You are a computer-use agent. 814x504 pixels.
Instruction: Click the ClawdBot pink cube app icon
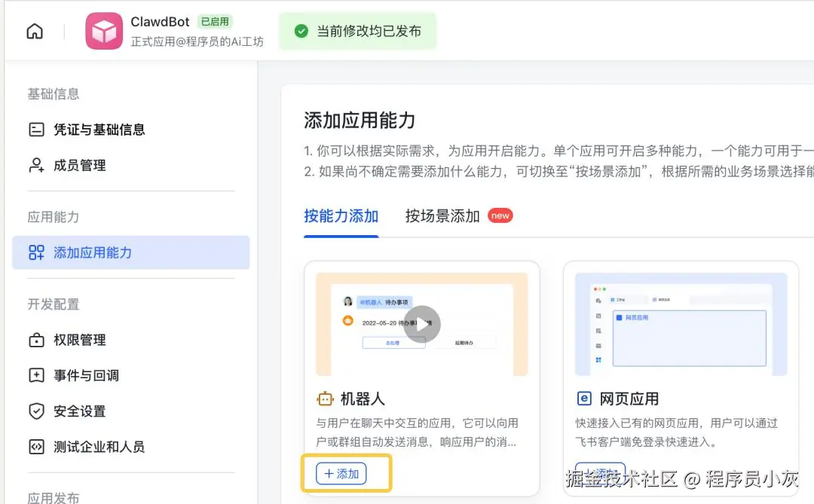[x=104, y=31]
